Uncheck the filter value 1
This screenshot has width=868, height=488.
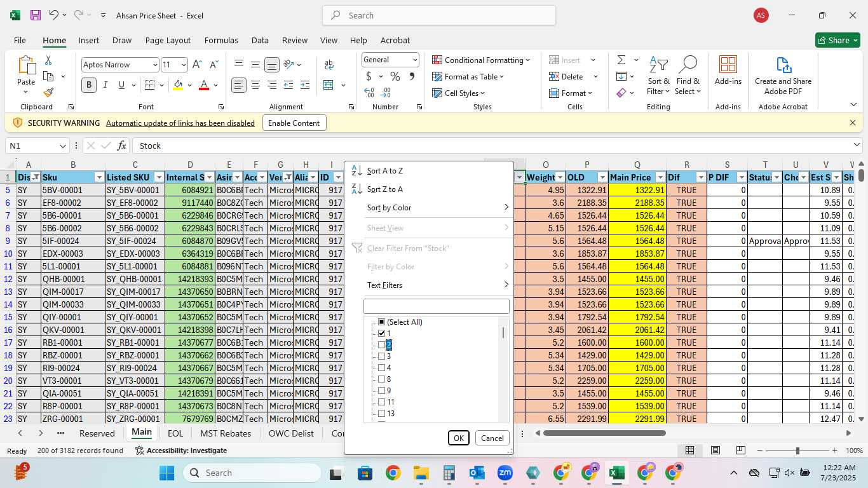(382, 334)
